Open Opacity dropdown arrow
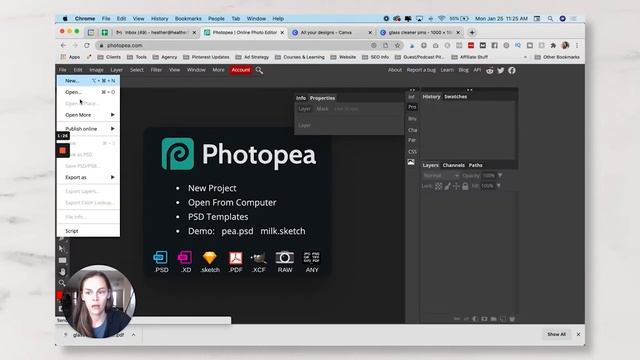The height and width of the screenshot is (360, 640). click(x=500, y=176)
